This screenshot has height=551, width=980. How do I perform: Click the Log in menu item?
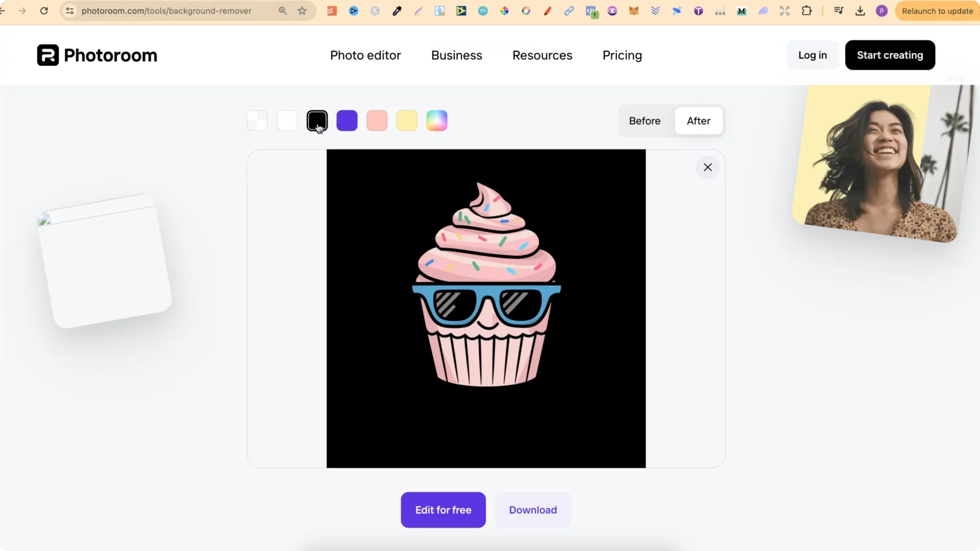tap(812, 55)
